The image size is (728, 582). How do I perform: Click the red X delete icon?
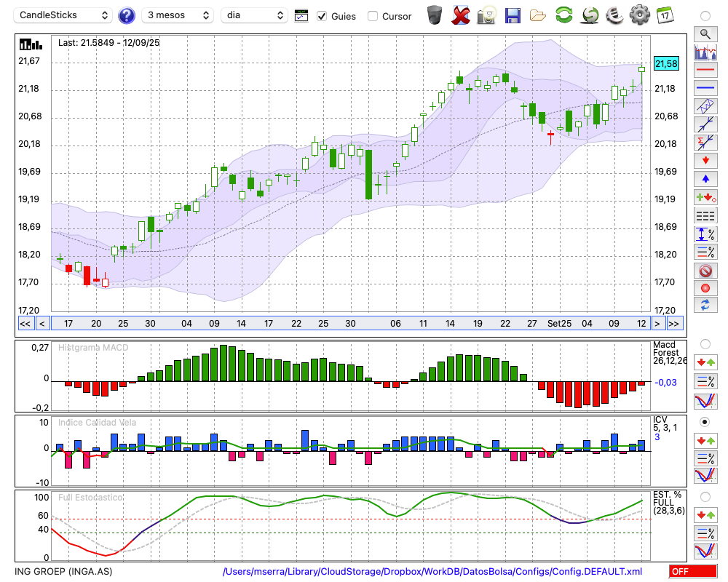pos(460,15)
